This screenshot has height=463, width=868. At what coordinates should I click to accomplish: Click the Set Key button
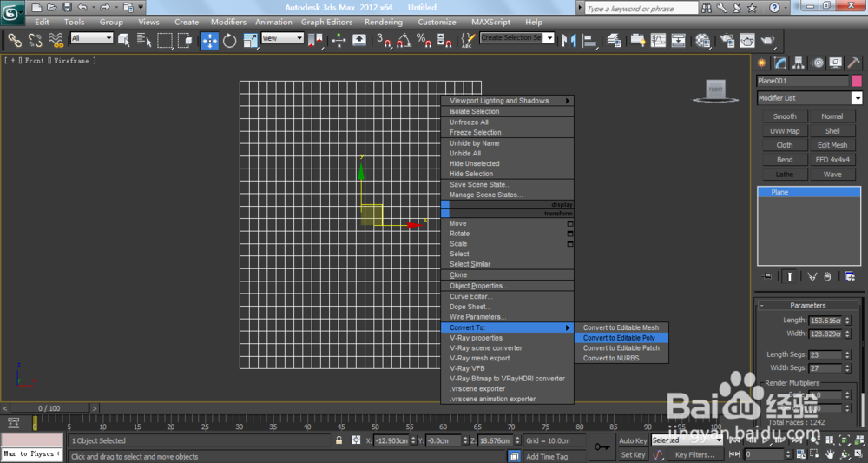pyautogui.click(x=632, y=454)
